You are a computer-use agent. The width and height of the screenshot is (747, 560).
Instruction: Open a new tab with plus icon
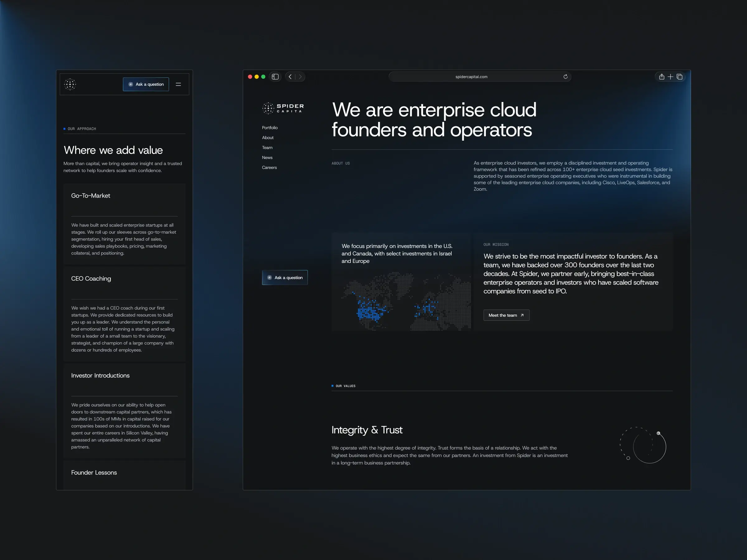670,77
